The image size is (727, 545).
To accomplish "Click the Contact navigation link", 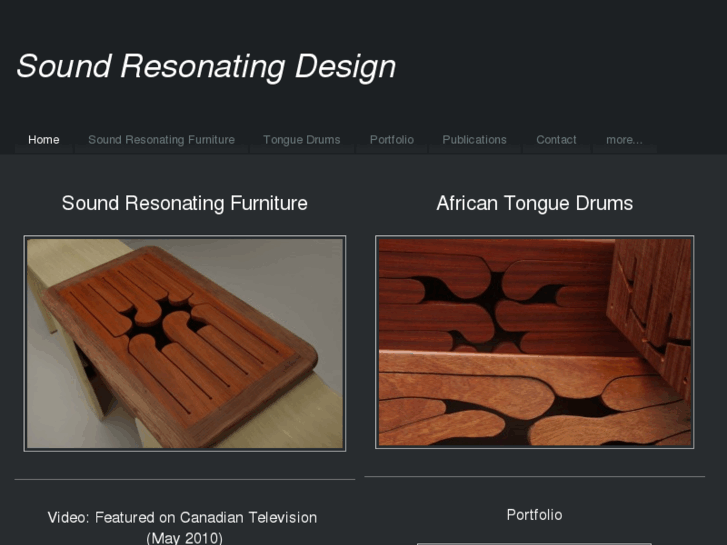I will click(556, 140).
